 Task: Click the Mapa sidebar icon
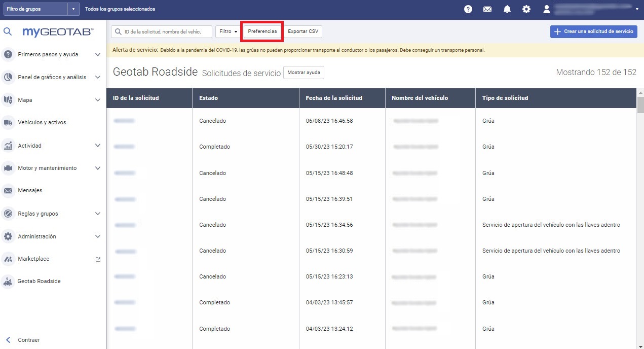[x=8, y=100]
